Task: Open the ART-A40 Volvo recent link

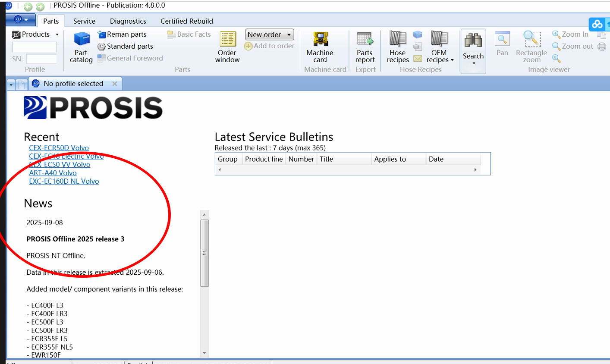Action: coord(53,173)
